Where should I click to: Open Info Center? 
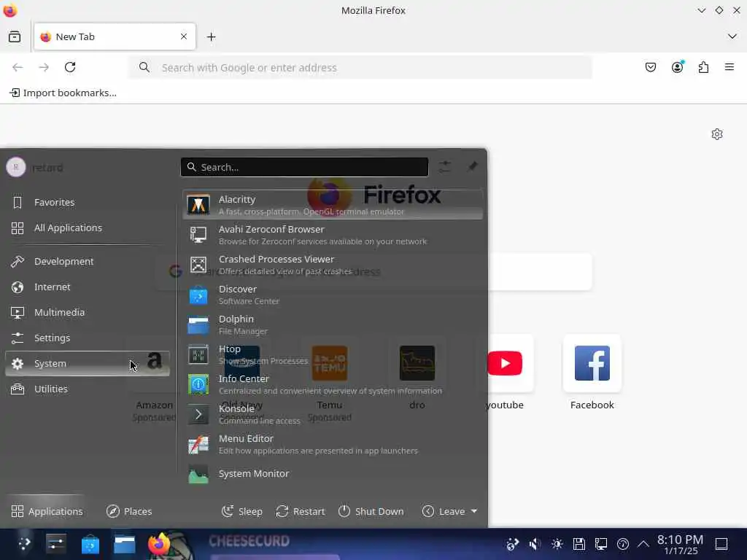pyautogui.click(x=333, y=384)
